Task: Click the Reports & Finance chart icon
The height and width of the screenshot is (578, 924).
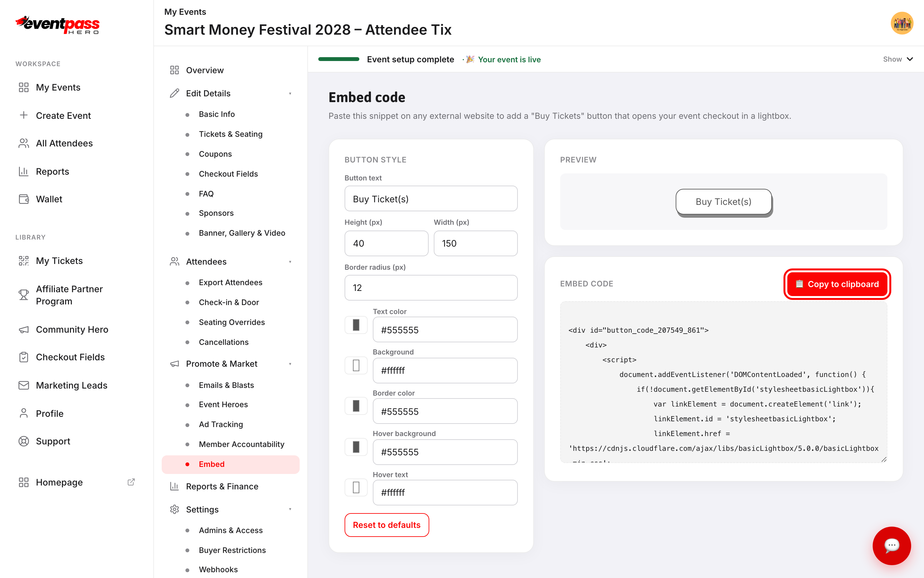Action: (175, 486)
